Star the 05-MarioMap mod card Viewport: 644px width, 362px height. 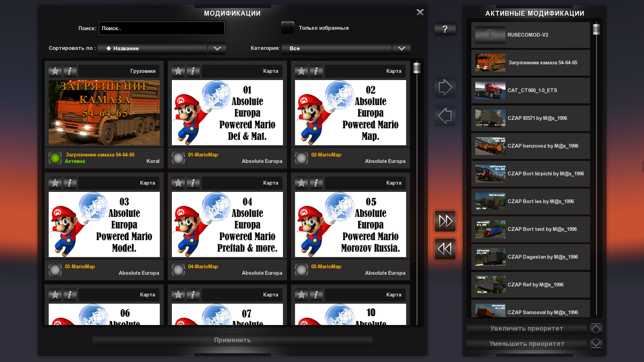[301, 183]
